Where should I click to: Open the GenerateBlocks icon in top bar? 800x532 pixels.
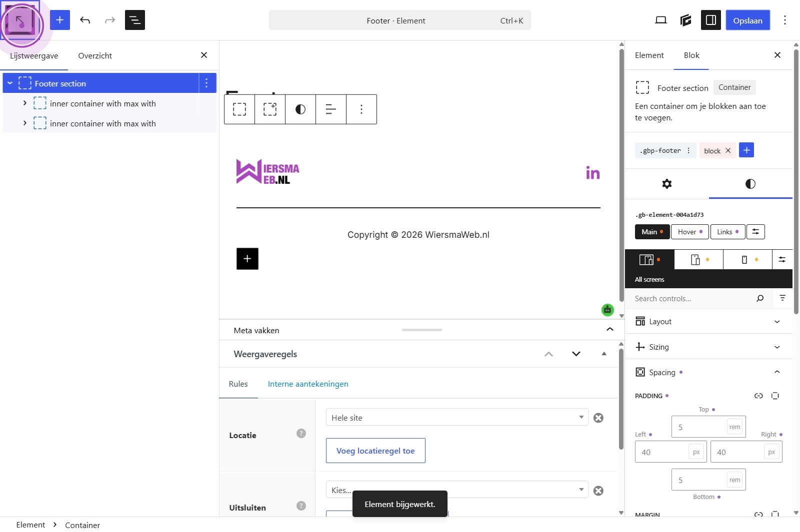pos(686,20)
